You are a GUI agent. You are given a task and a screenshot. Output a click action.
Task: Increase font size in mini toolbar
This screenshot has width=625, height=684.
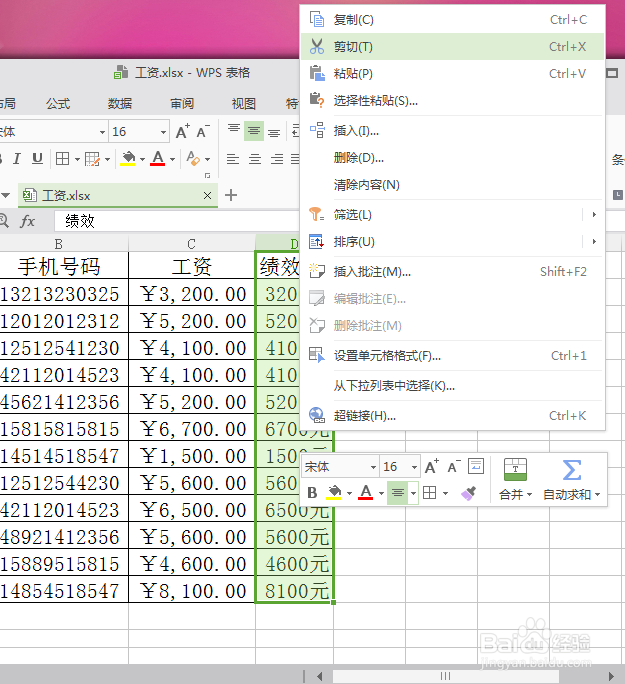click(x=432, y=467)
